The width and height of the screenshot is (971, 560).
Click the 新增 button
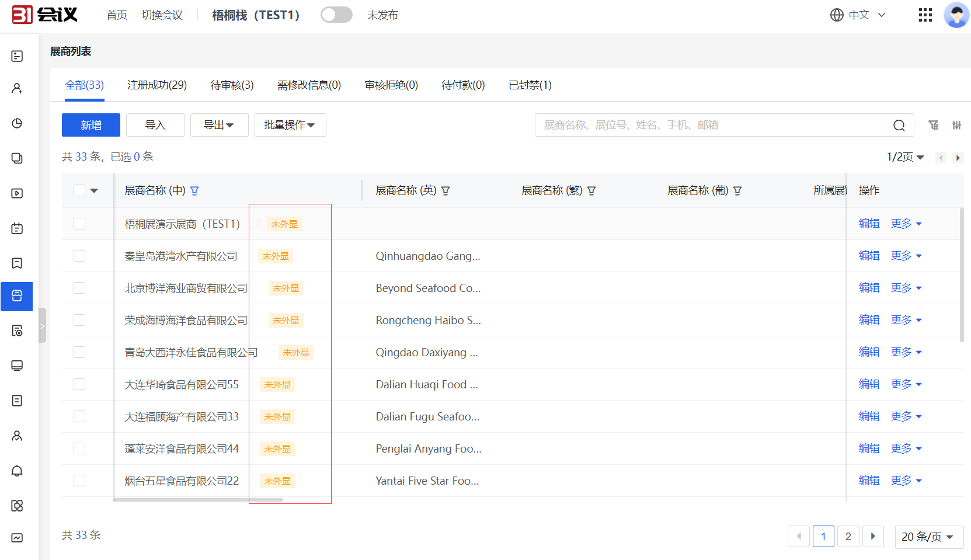[91, 125]
